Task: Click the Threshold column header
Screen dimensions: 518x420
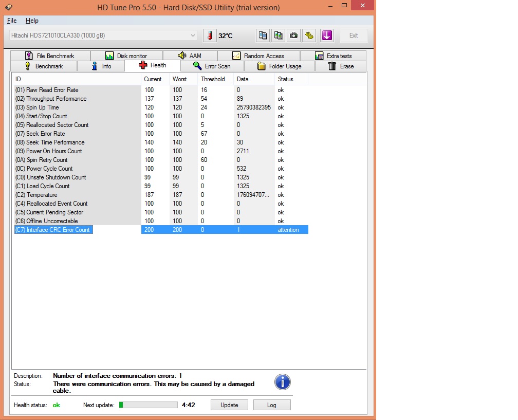Action: (x=215, y=79)
